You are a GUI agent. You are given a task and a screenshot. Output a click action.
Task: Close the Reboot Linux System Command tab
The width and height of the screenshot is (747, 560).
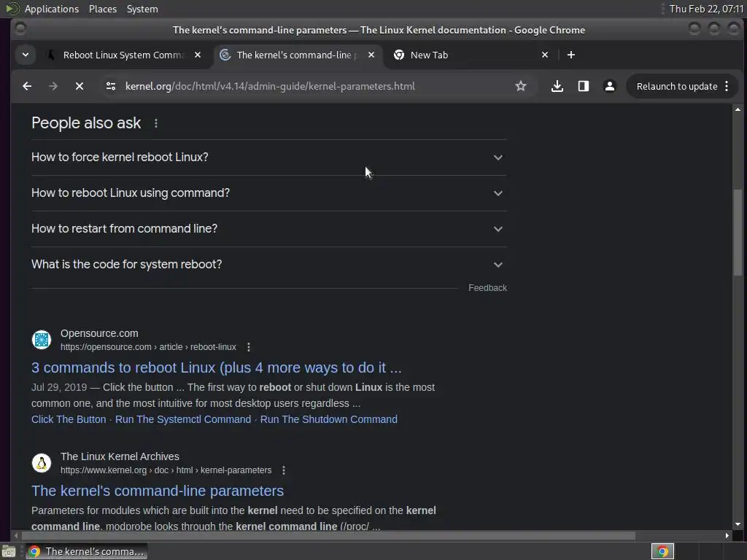[x=198, y=55]
